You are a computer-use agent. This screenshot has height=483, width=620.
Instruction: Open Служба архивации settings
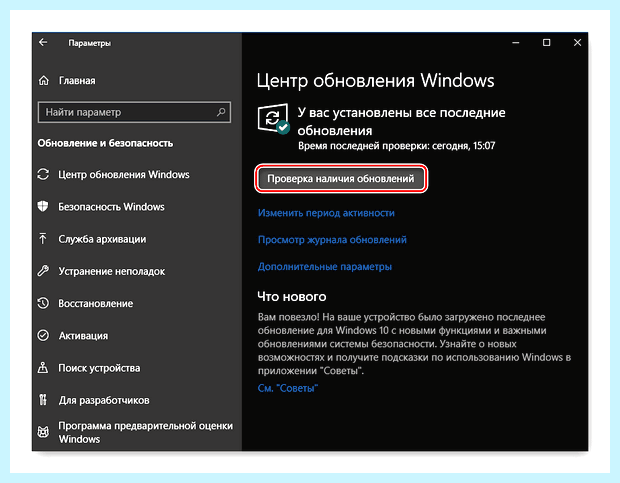click(x=102, y=239)
